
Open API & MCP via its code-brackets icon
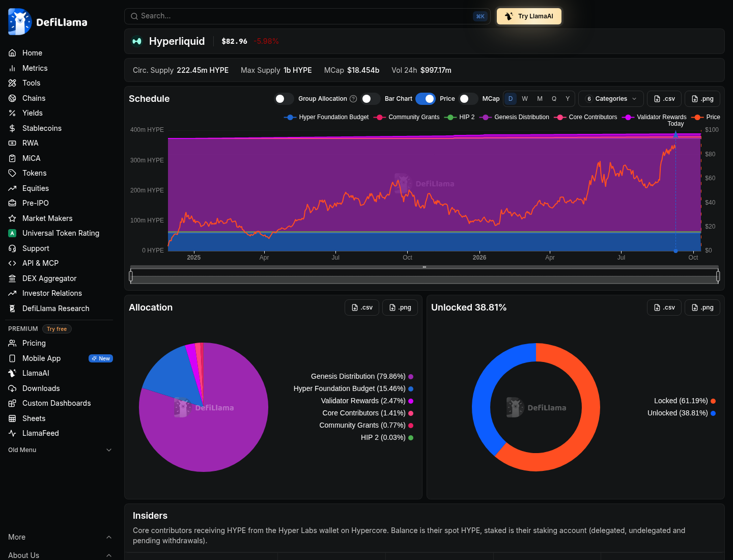12,263
